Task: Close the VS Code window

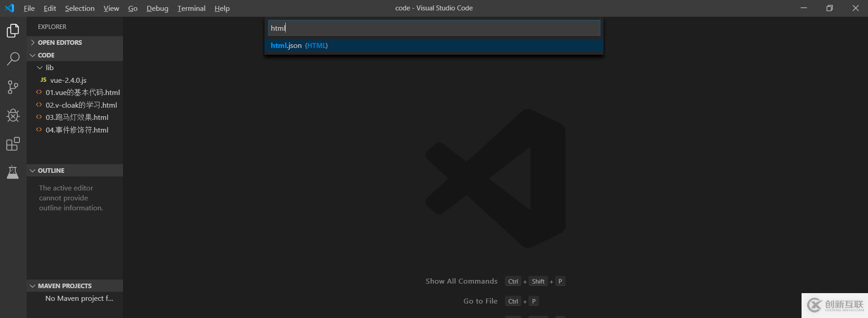Action: pos(855,8)
